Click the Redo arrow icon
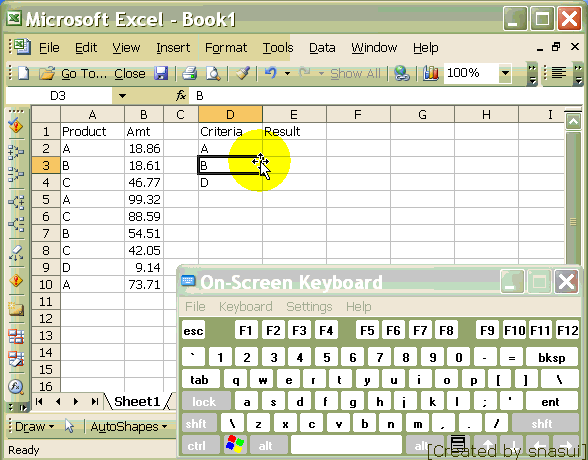This screenshot has width=588, height=460. [x=304, y=72]
